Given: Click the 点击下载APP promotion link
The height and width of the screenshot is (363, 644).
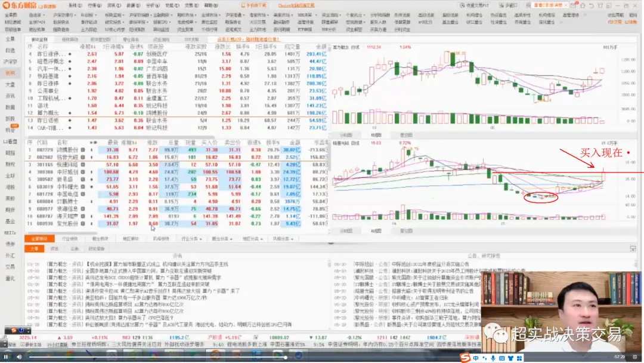Looking at the screenshot, I should click(x=248, y=39).
